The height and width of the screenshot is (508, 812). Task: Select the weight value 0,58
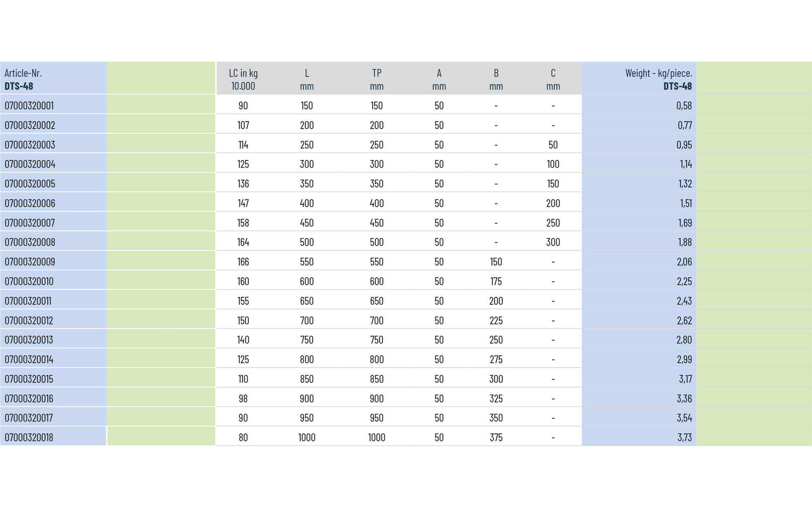[x=684, y=105]
